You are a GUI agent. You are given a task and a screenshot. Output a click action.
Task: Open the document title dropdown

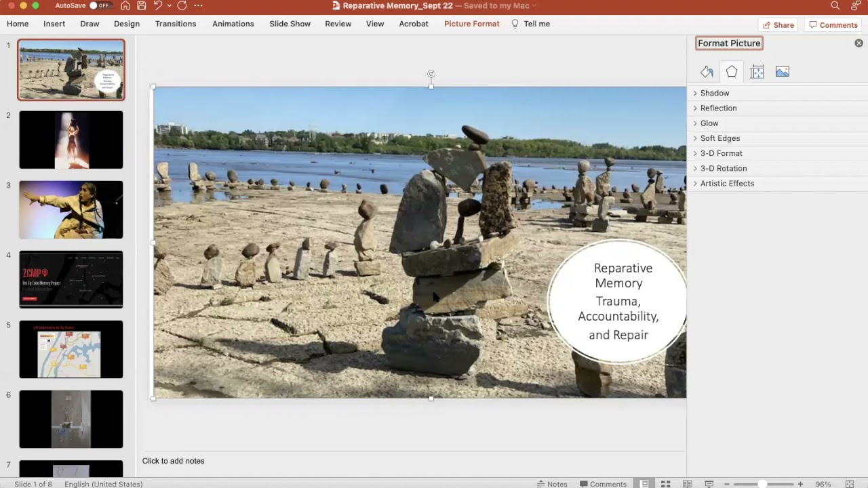pos(534,5)
